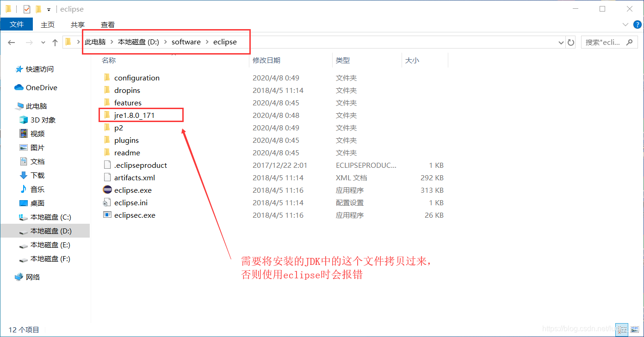Open 3D 对象 folder in sidebar
Screen dimensions: 644x337
click(37, 120)
